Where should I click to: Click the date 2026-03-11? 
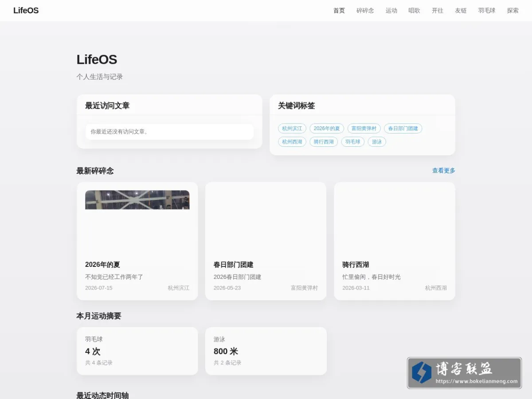point(356,288)
